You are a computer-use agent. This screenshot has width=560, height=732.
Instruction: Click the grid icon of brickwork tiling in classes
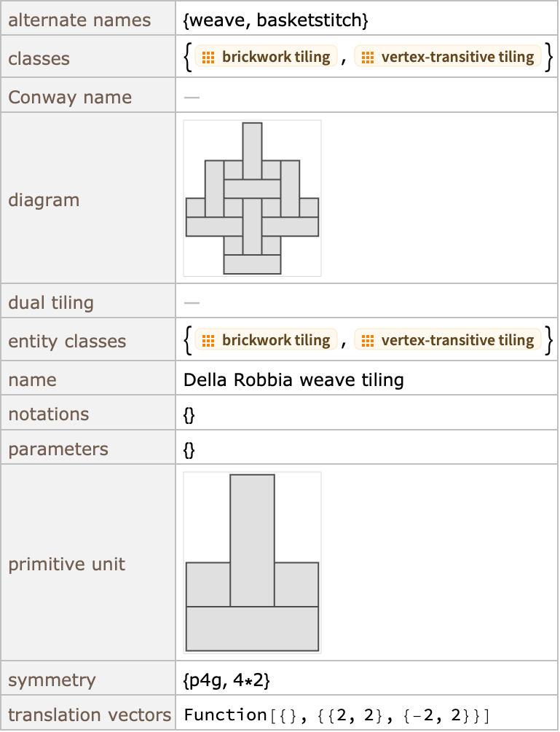[208, 58]
